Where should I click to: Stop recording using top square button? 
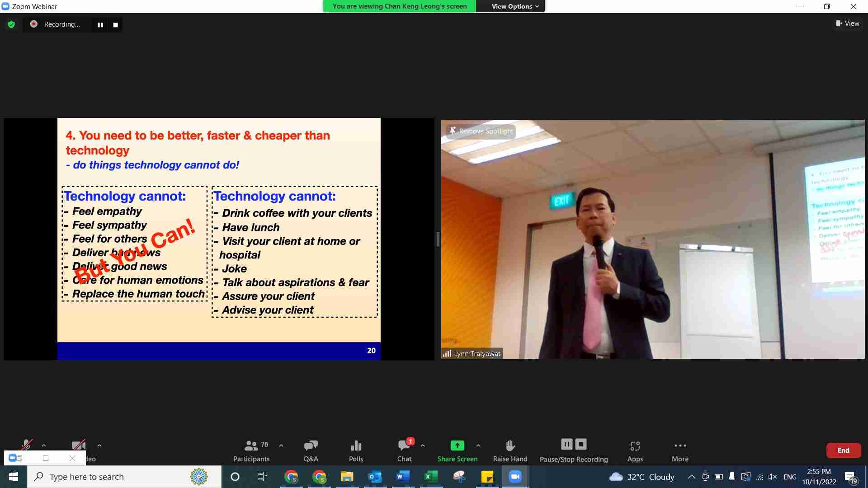115,25
